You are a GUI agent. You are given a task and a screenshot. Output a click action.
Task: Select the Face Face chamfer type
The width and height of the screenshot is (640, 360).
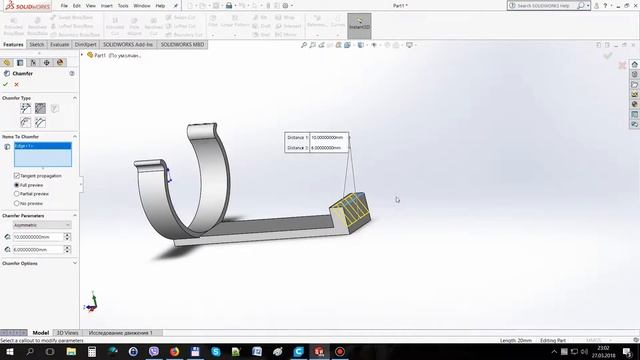point(40,122)
